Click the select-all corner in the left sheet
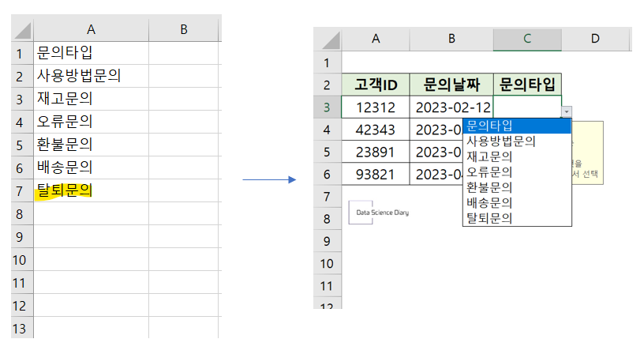Viewport: 644px width, 354px height. (22, 29)
